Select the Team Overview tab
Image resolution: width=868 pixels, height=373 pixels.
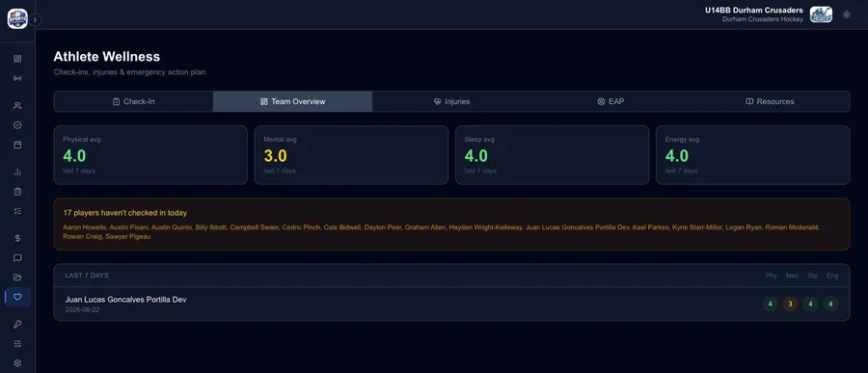(293, 102)
